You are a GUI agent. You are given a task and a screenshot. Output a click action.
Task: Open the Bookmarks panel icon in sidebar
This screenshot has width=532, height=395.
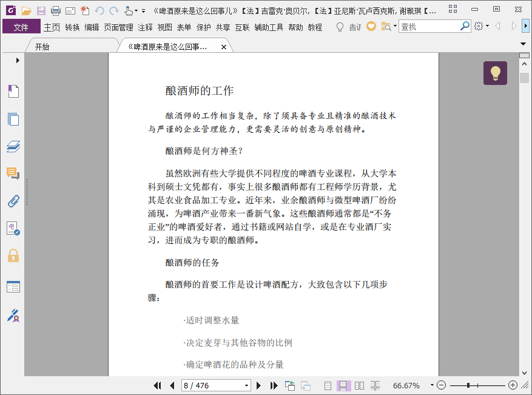[13, 91]
